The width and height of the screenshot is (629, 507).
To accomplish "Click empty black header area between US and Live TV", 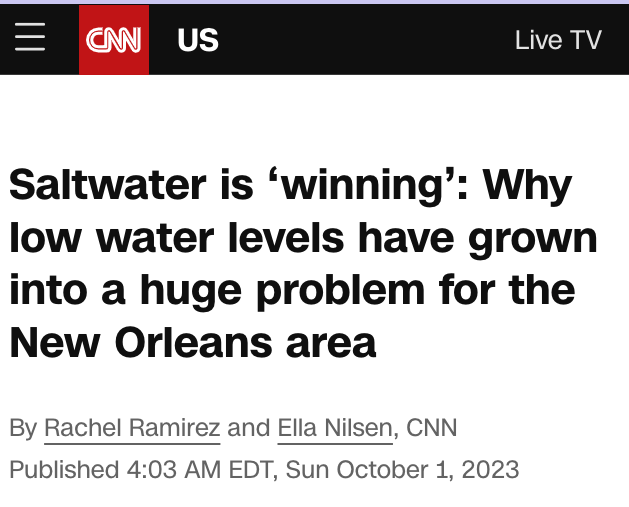I will pyautogui.click(x=360, y=40).
